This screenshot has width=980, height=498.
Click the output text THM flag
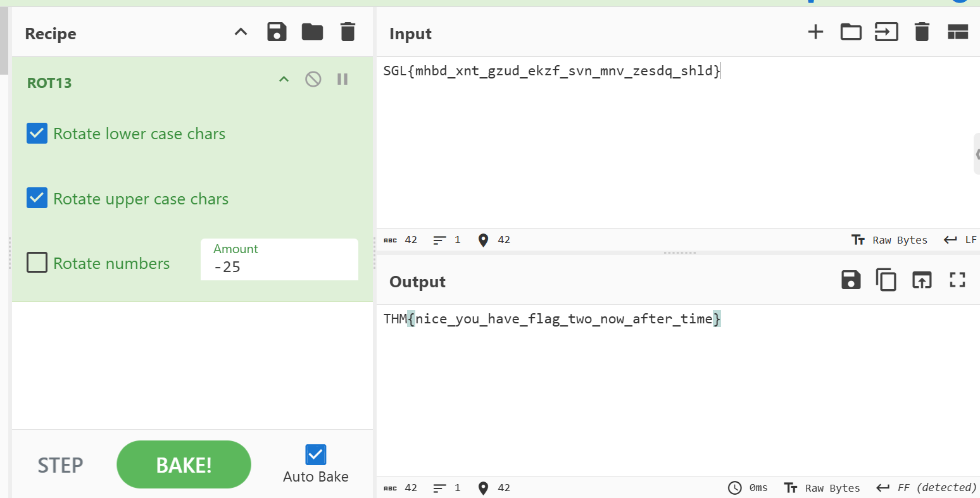[552, 319]
